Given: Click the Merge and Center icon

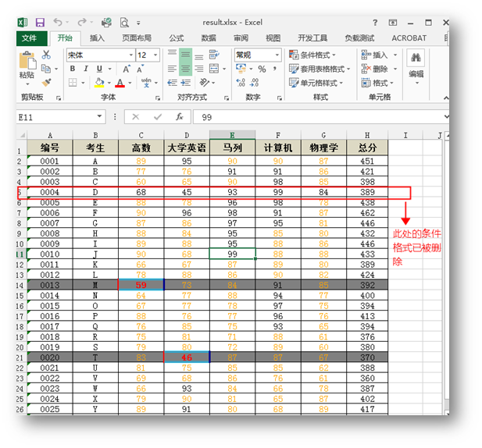Looking at the screenshot, I should [214, 69].
